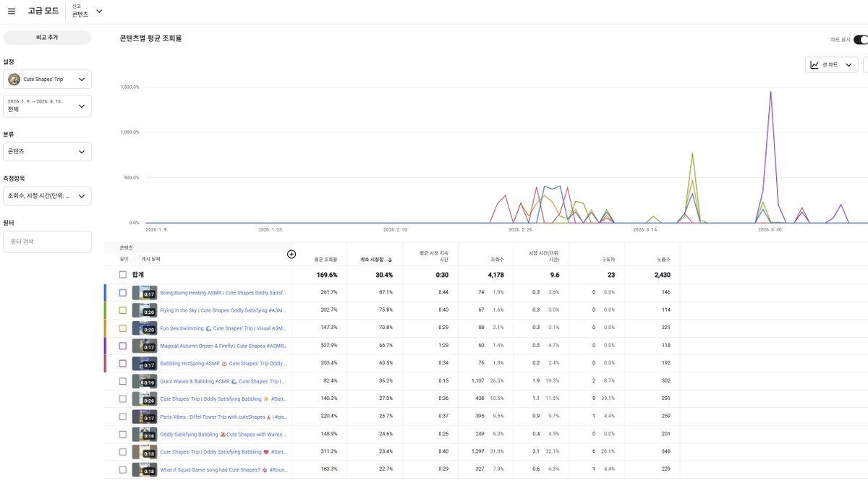The image size is (868, 486).
Task: Open the Magical Autumn Onsen & Firefly video link
Action: [223, 346]
